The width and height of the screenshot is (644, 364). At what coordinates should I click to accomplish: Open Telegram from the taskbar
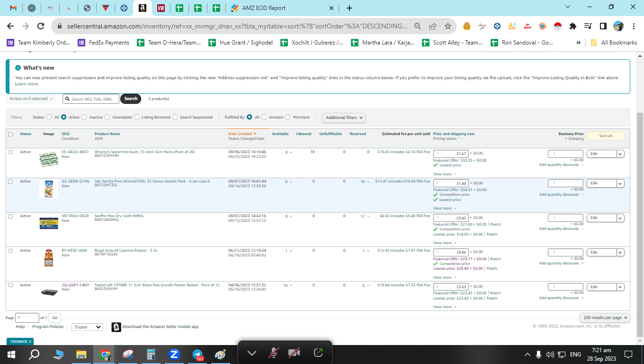click(197, 354)
